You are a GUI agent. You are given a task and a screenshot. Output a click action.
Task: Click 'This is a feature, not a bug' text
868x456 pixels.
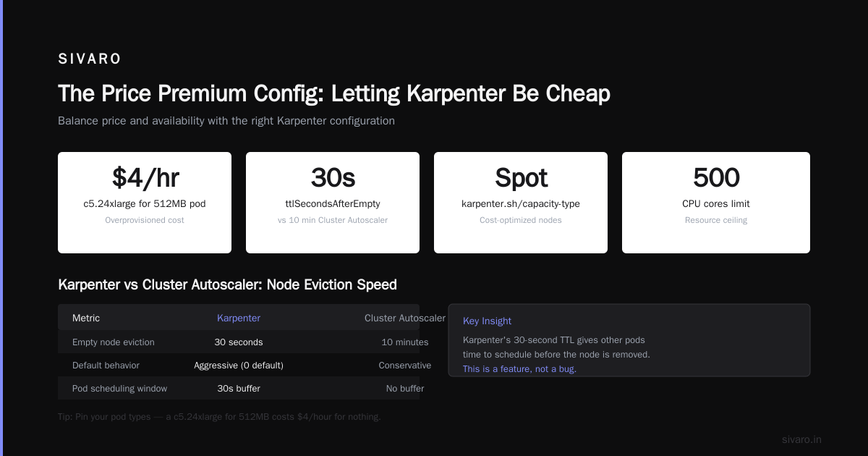click(x=519, y=369)
